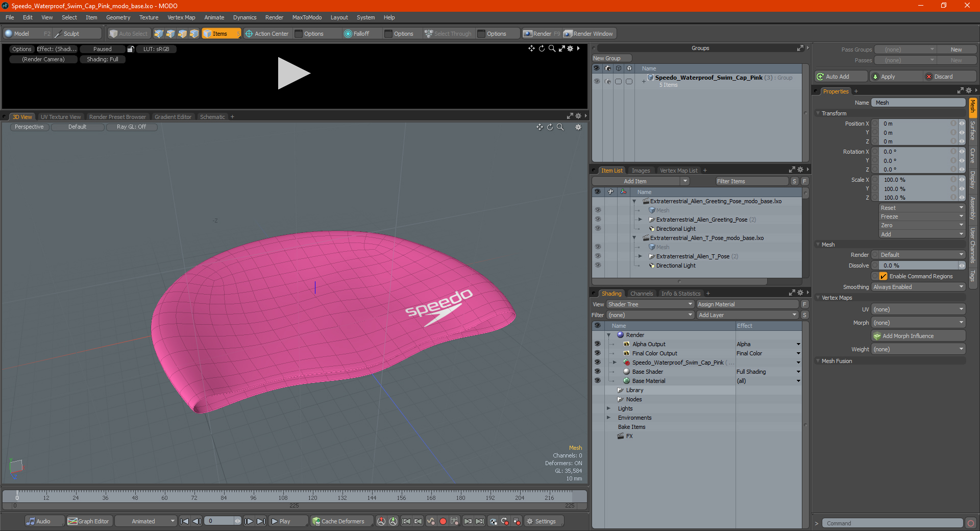Select Polygons selection mode cube icon

click(x=182, y=34)
